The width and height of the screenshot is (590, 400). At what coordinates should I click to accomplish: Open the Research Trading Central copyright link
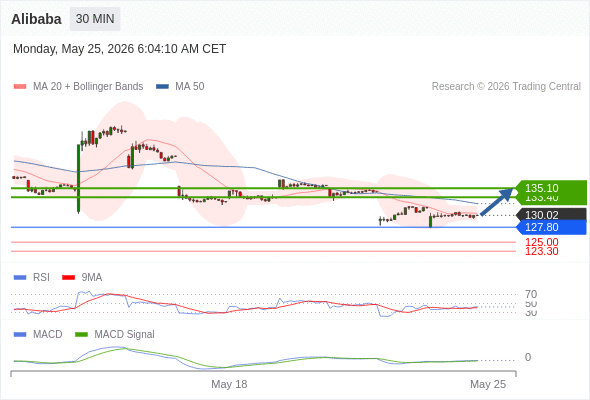(x=506, y=87)
